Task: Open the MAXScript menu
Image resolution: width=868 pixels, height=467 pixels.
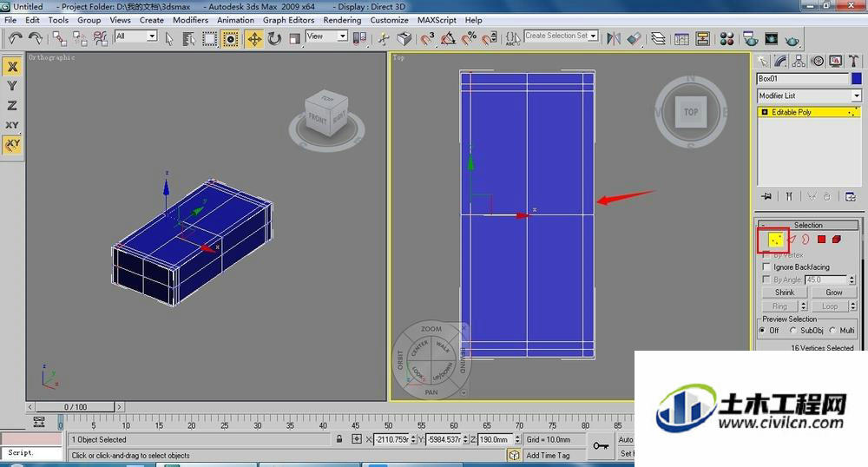Action: coord(437,20)
